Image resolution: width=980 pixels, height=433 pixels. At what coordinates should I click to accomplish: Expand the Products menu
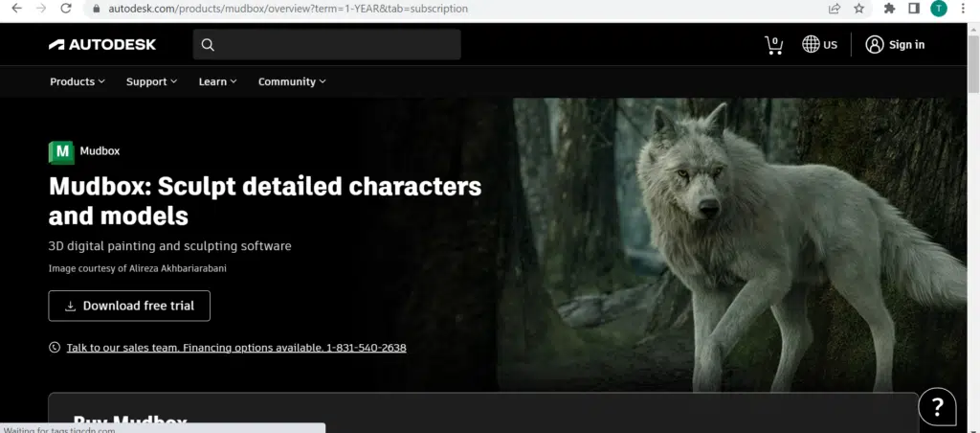(x=78, y=82)
